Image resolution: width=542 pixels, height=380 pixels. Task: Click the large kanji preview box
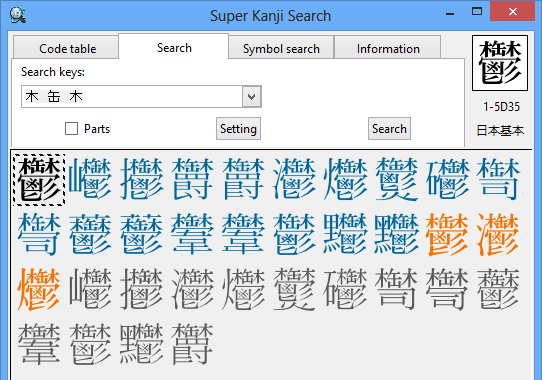(500, 63)
